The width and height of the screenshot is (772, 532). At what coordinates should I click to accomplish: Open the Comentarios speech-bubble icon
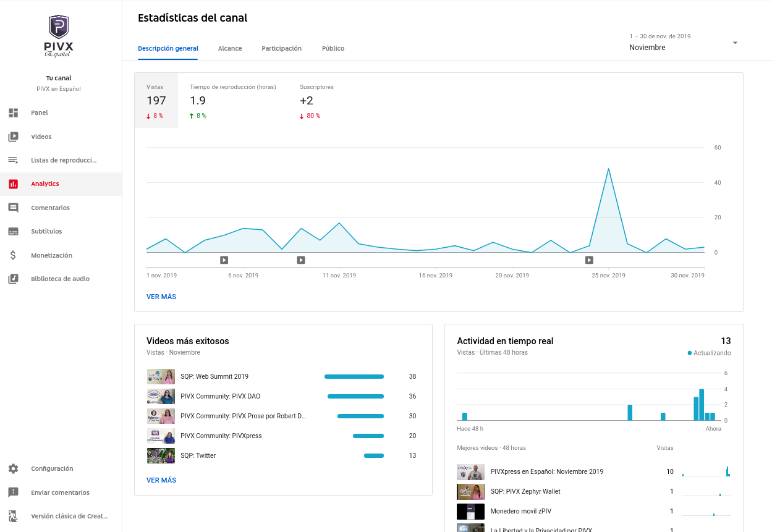[x=13, y=208]
